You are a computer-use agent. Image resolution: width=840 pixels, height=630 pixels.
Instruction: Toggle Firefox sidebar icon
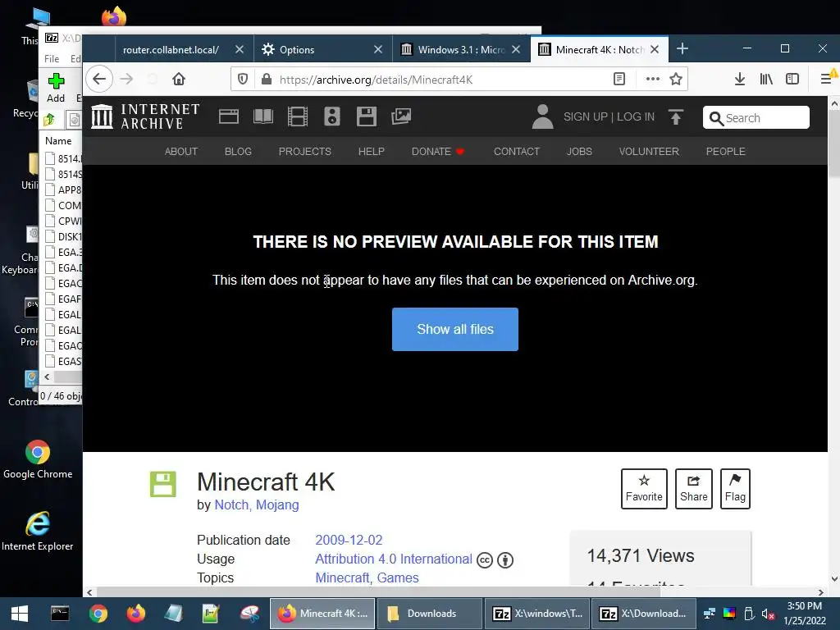coord(792,80)
